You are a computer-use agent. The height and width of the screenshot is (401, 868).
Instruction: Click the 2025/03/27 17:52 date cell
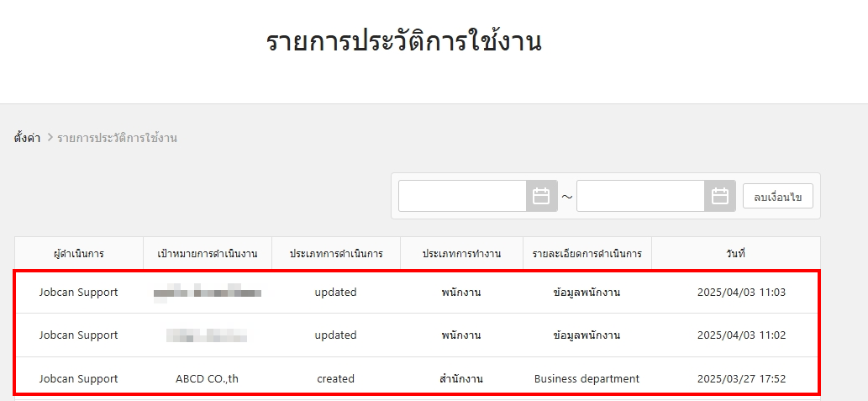tap(741, 379)
